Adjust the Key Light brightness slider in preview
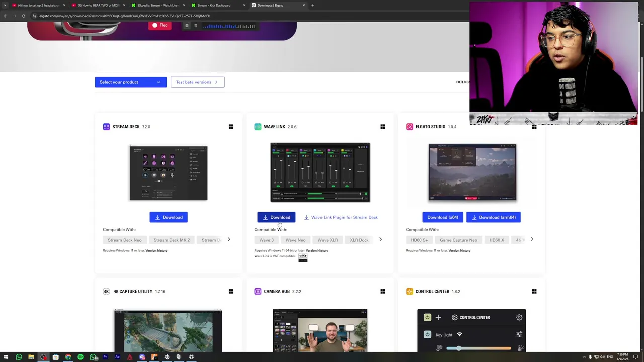 click(479, 348)
